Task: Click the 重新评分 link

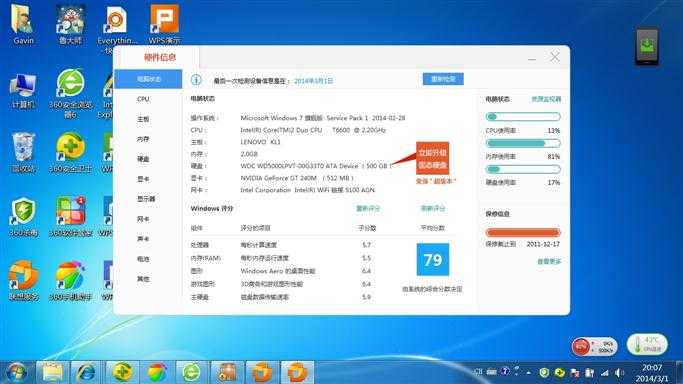Action: [x=368, y=209]
